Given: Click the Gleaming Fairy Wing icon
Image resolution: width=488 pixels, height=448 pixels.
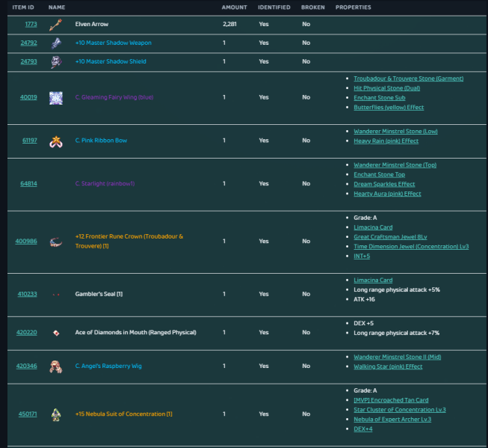Looking at the screenshot, I should (56, 98).
